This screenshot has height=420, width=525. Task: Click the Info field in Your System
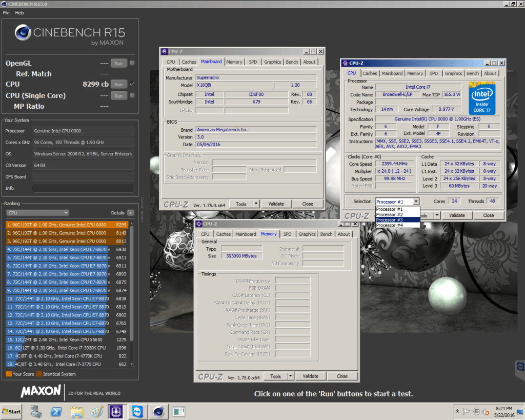point(83,188)
